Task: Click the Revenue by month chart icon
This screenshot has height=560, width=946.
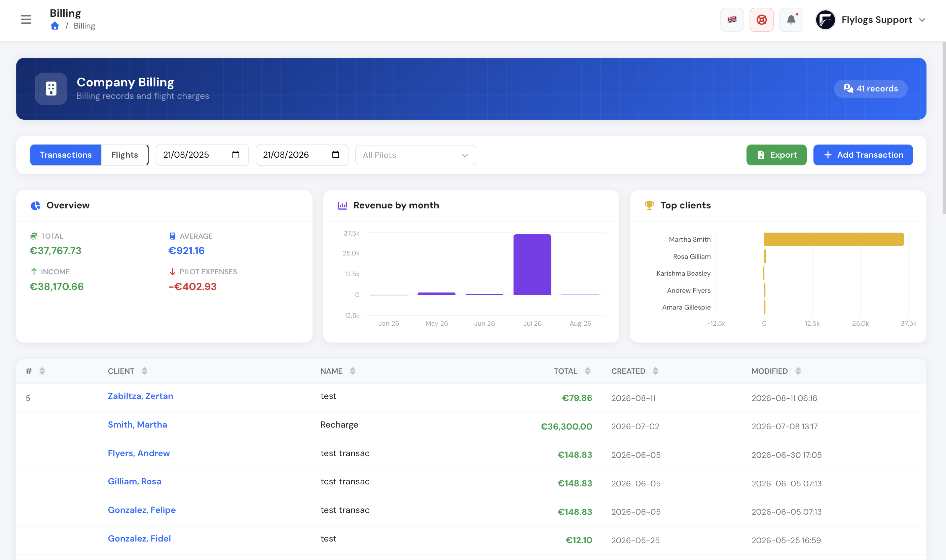Action: point(342,205)
